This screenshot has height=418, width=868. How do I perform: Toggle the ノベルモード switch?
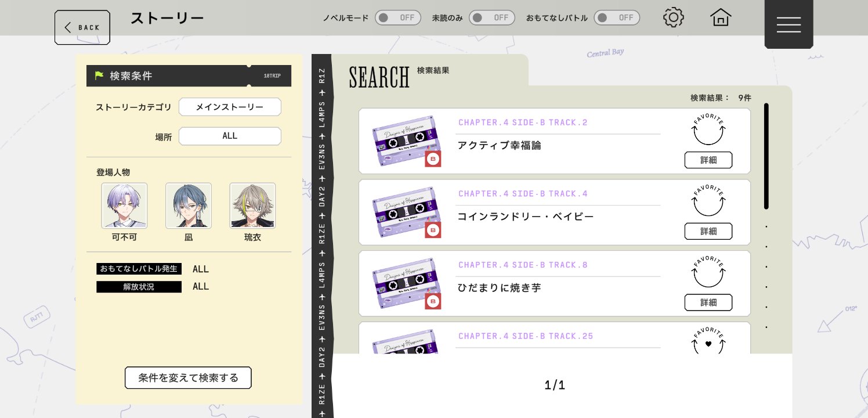pyautogui.click(x=397, y=17)
